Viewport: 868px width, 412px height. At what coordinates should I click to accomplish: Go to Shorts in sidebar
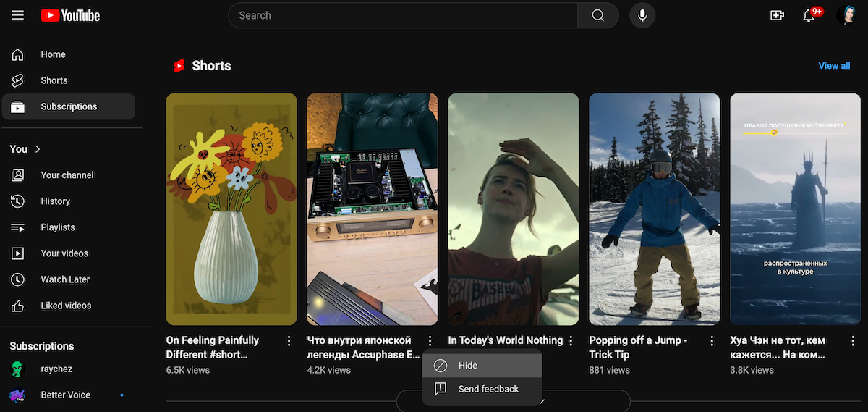(x=54, y=80)
